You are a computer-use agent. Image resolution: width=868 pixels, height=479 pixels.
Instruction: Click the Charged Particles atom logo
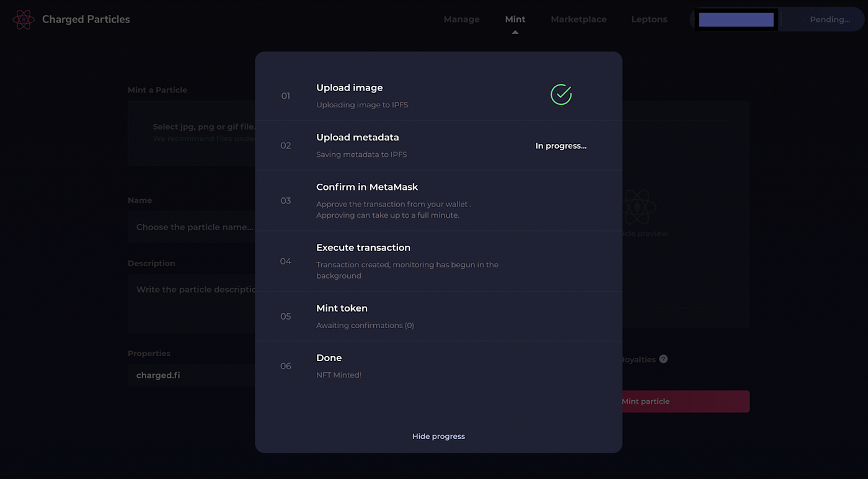[24, 19]
